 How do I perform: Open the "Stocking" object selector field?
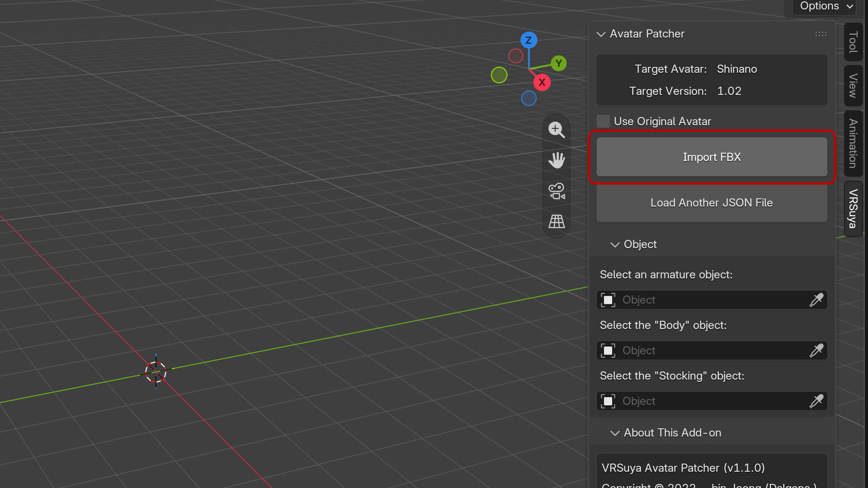coord(712,401)
